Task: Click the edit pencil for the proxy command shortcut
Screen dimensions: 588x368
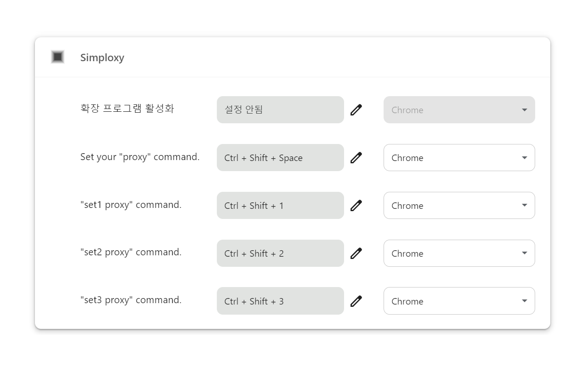Action: (356, 157)
